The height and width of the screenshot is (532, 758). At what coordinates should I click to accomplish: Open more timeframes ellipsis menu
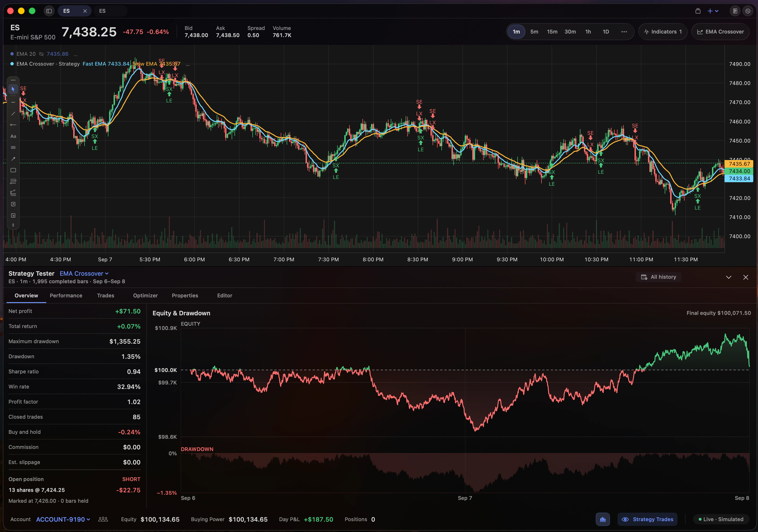624,32
